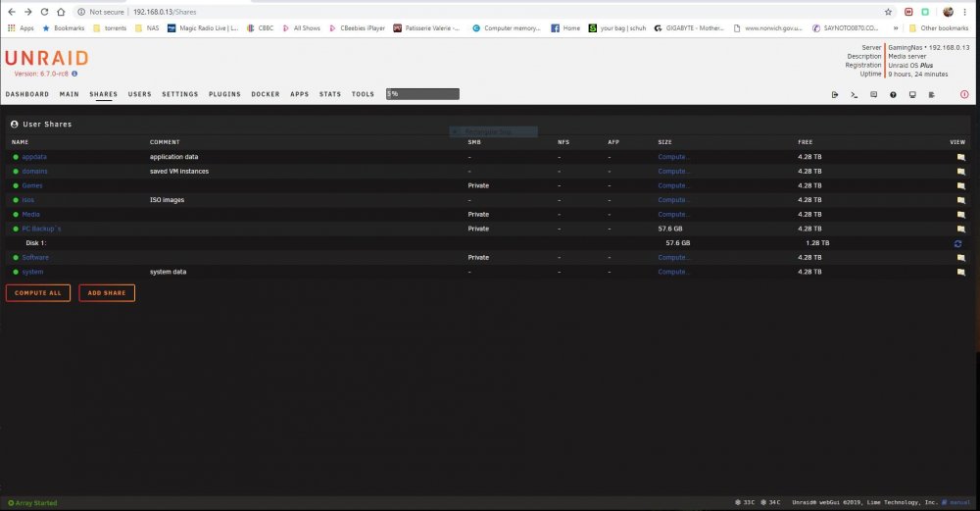Browse the Software share folder icon
The height and width of the screenshot is (511, 980).
[960, 258]
